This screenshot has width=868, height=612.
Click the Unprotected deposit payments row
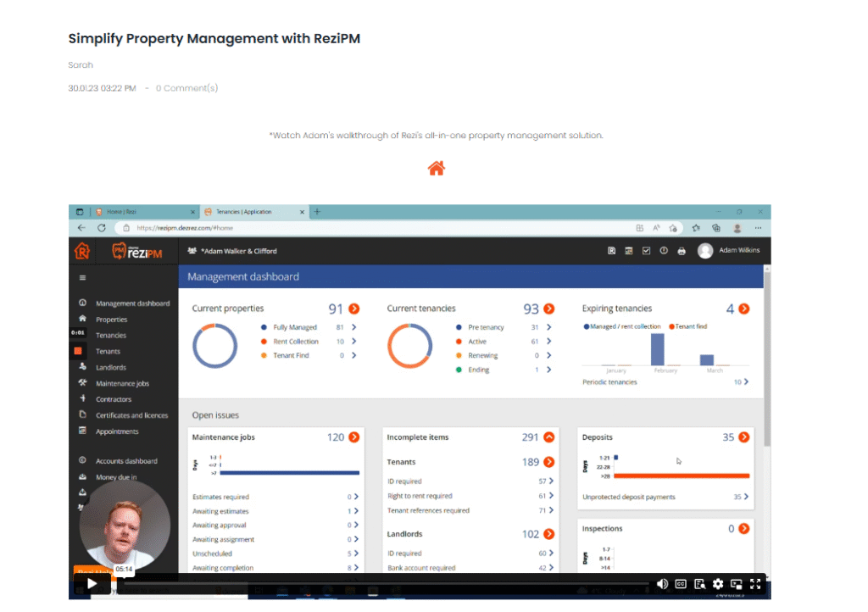point(665,497)
